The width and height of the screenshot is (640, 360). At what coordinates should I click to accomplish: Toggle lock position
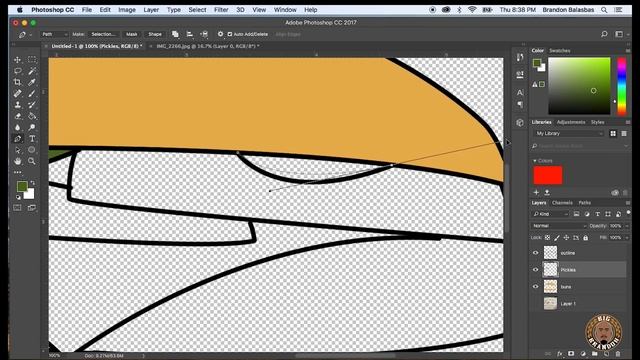566,238
